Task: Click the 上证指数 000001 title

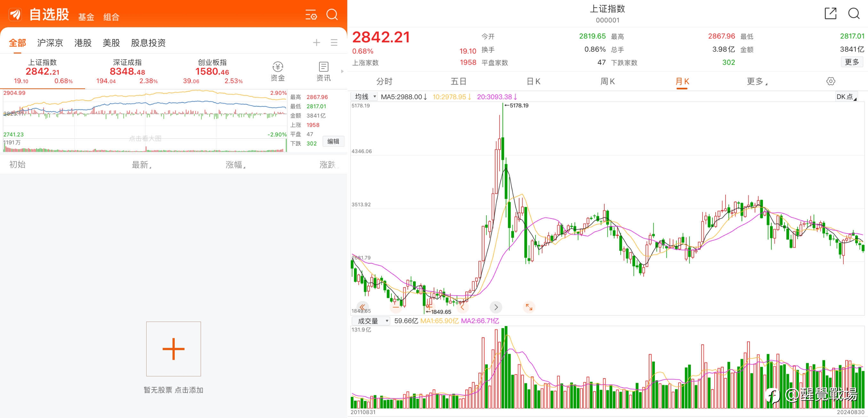Action: point(607,13)
